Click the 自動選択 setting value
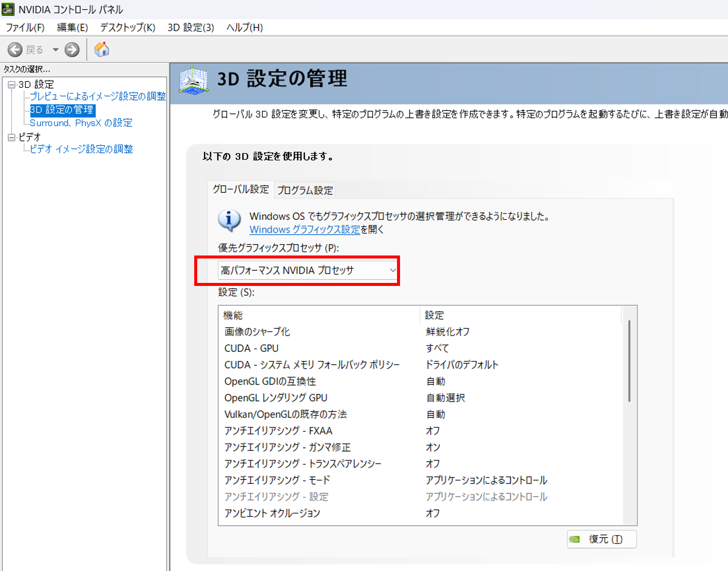 click(x=445, y=398)
